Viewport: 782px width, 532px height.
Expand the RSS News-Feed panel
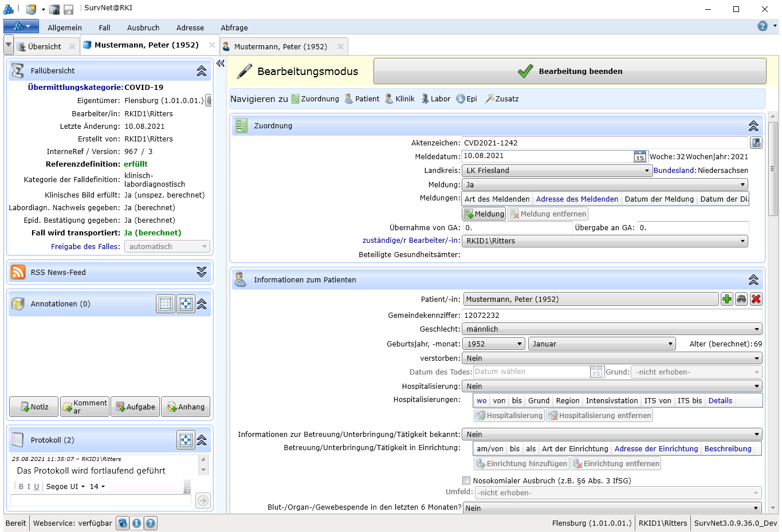tap(202, 272)
